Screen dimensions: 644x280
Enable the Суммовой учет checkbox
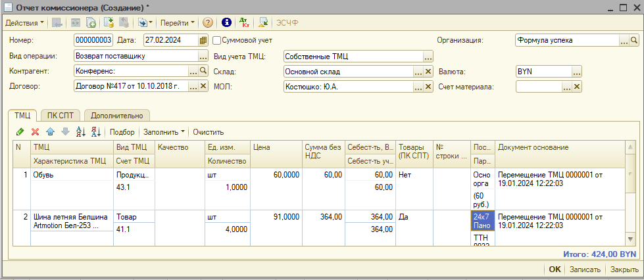pyautogui.click(x=217, y=40)
